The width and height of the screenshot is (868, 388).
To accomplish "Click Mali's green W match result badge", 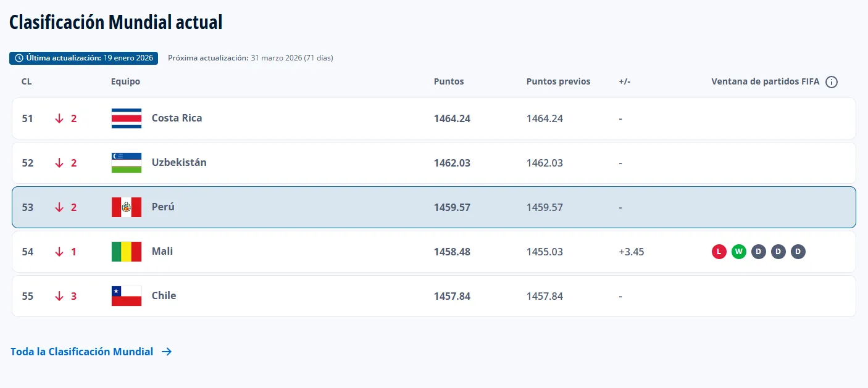I will [x=739, y=252].
